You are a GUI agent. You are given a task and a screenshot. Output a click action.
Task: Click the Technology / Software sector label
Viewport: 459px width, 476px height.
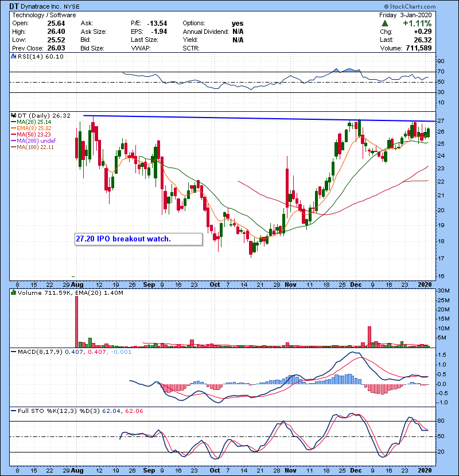pos(44,15)
